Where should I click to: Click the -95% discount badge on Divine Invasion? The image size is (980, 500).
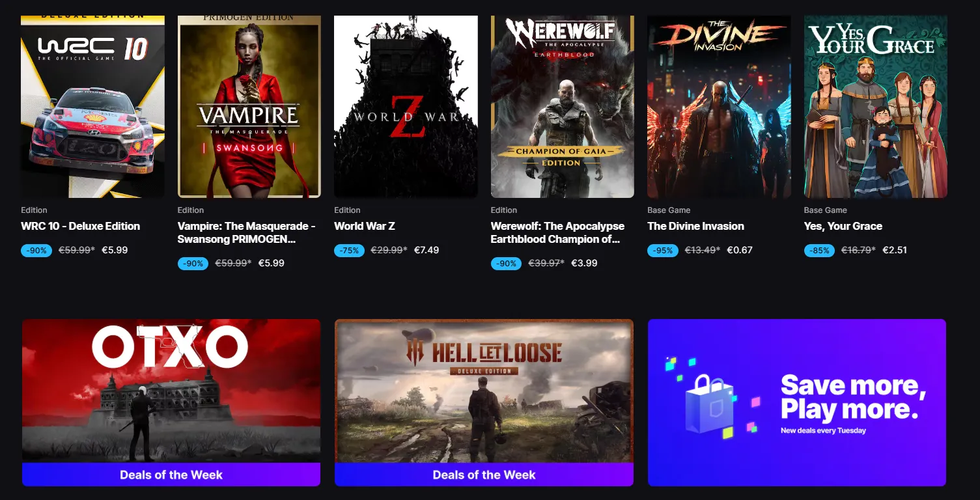(x=663, y=251)
